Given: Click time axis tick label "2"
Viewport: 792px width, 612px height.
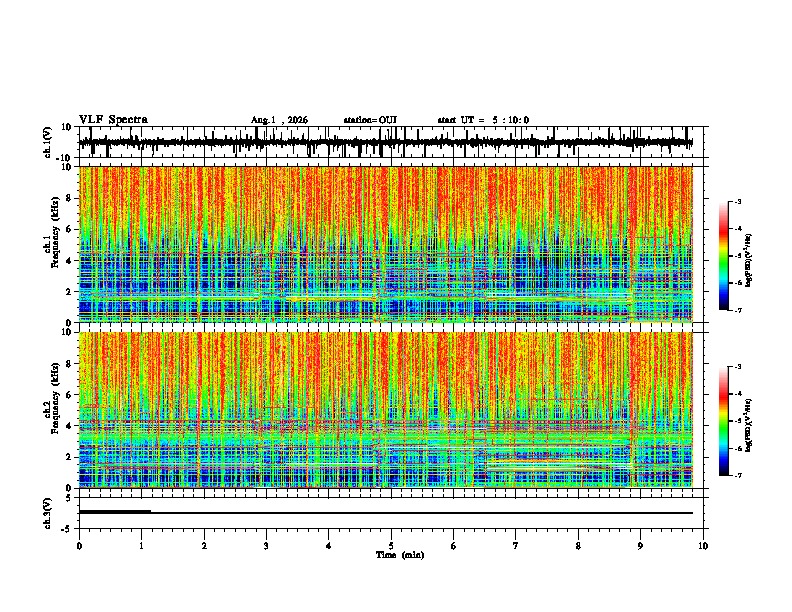Looking at the screenshot, I should [204, 546].
